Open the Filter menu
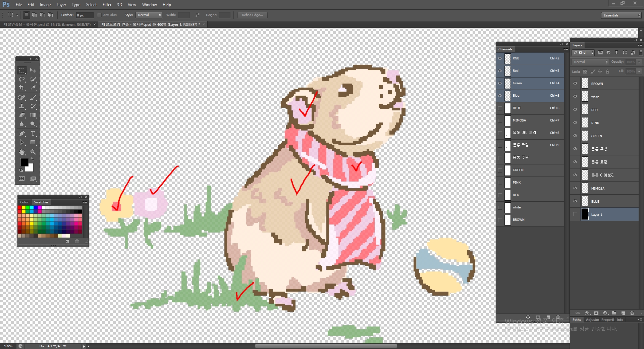 coord(107,5)
